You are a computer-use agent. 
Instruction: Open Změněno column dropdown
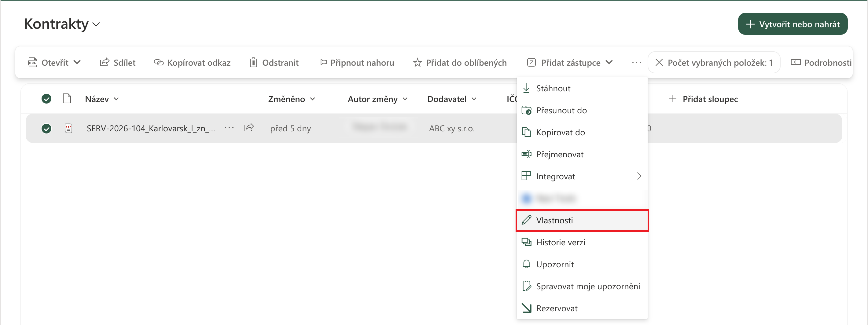click(x=292, y=99)
